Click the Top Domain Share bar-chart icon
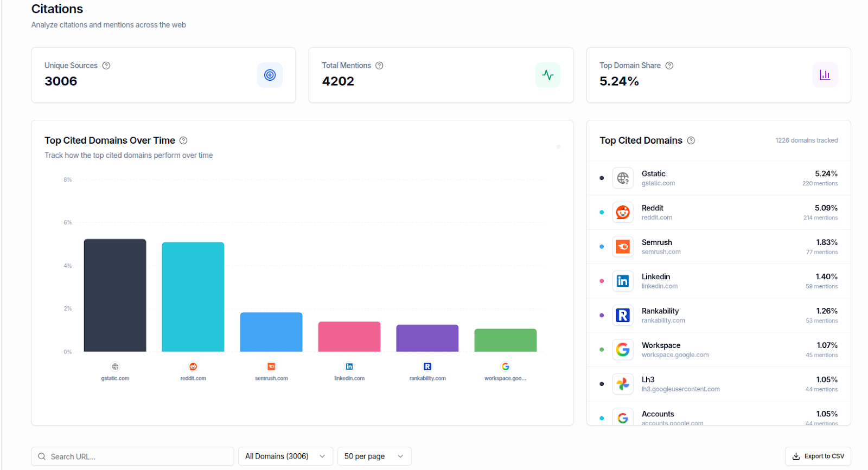 (825, 75)
